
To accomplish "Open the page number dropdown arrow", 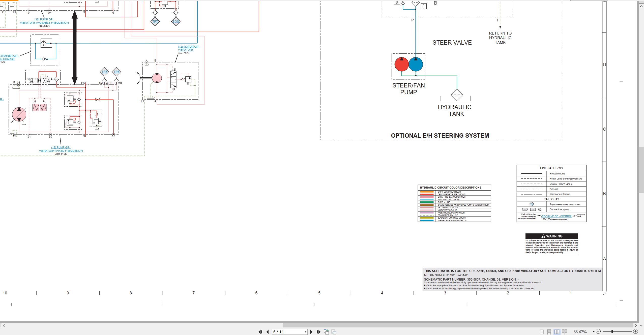I will click(x=305, y=332).
